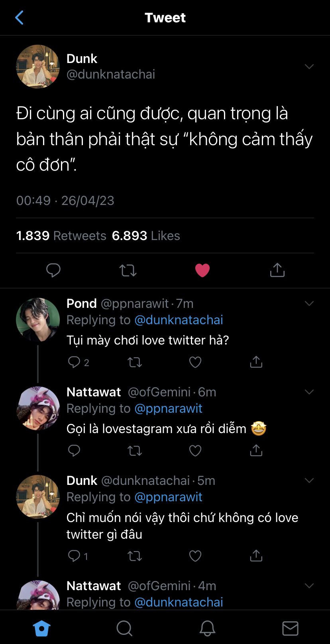Retweet Nattawat's lovestagram reply
The height and width of the screenshot is (644, 330).
134,451
